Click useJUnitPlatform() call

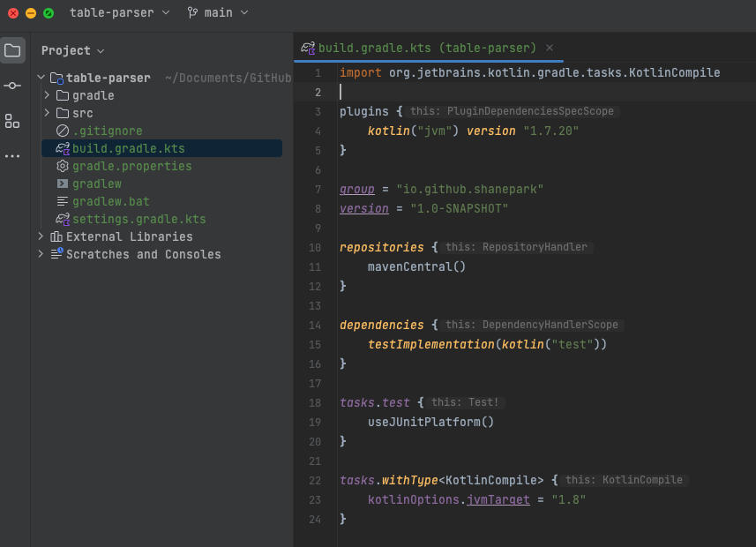[430, 422]
